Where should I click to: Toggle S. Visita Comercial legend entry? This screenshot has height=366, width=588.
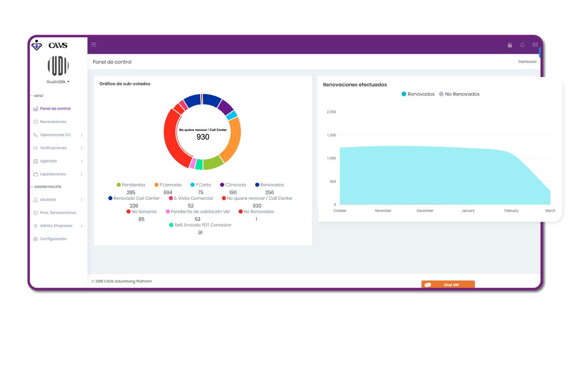[x=191, y=198]
